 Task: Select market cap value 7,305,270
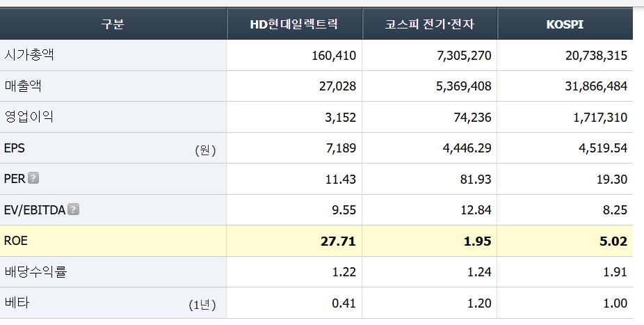click(464, 56)
